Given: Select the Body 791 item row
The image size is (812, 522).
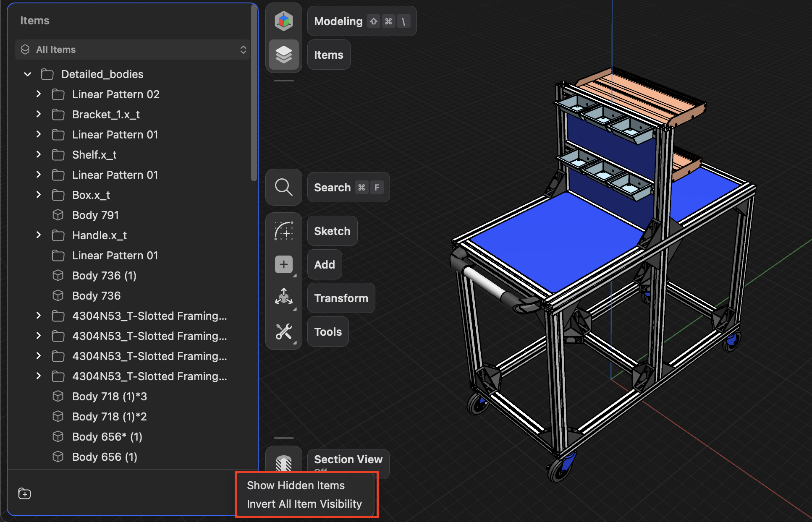Looking at the screenshot, I should 133,215.
